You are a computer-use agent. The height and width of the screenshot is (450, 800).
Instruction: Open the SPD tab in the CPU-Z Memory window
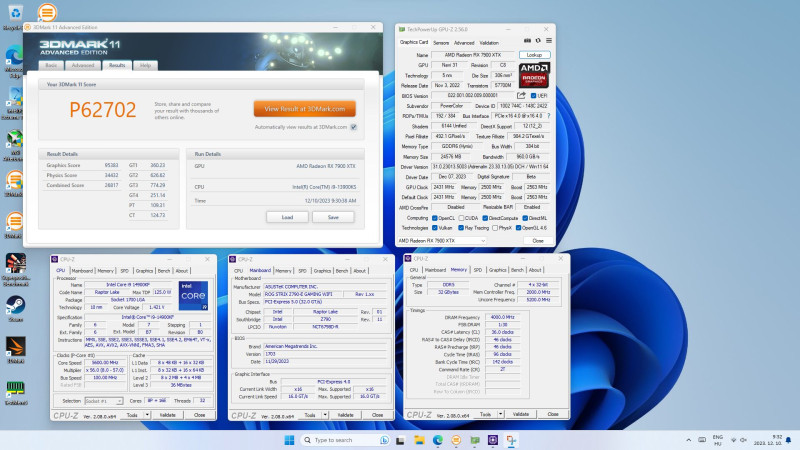click(478, 270)
